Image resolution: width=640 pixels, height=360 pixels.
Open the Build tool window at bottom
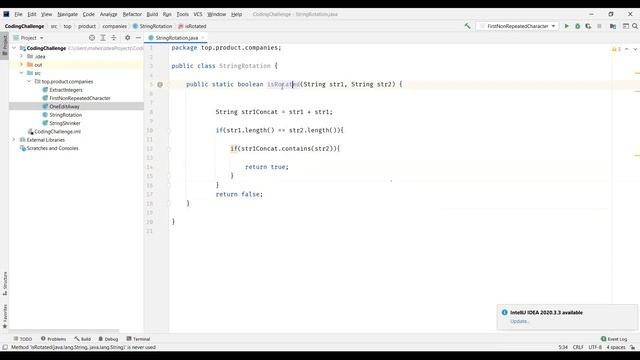click(83, 339)
